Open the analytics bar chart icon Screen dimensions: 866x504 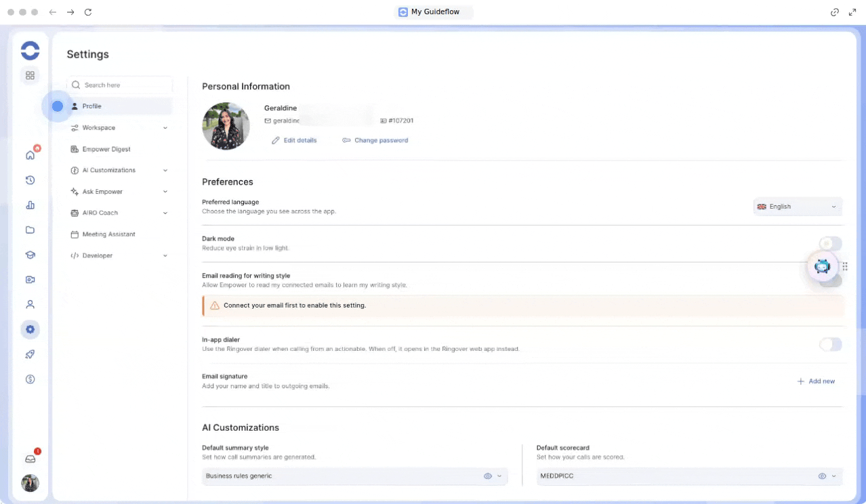click(30, 205)
